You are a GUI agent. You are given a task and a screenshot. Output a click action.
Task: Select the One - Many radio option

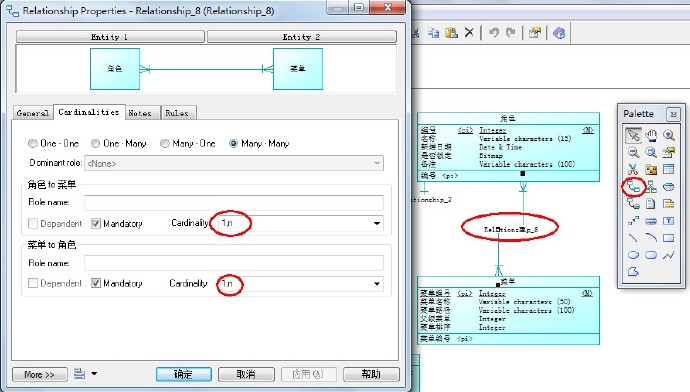(118, 143)
